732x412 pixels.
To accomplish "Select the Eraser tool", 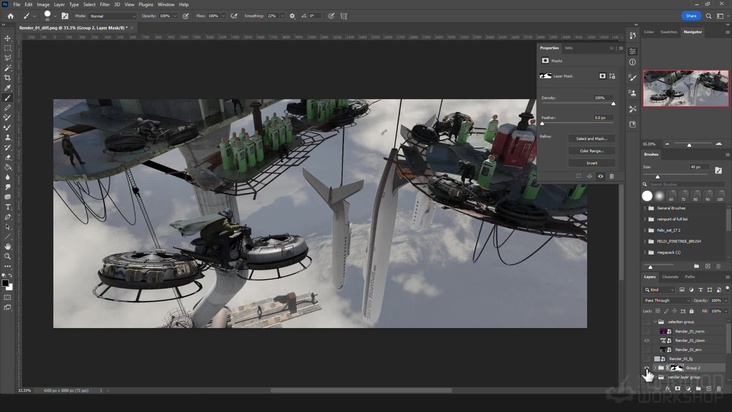I will [7, 157].
